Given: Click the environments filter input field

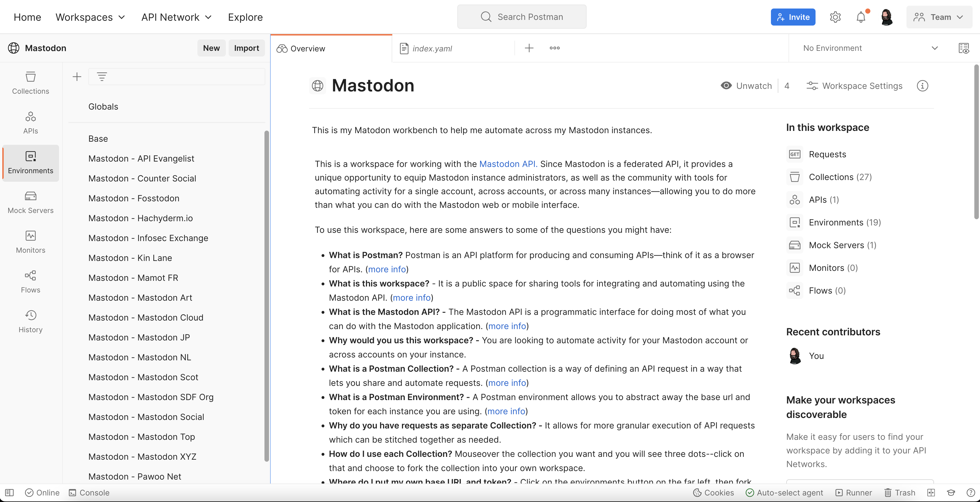Looking at the screenshot, I should pyautogui.click(x=176, y=77).
